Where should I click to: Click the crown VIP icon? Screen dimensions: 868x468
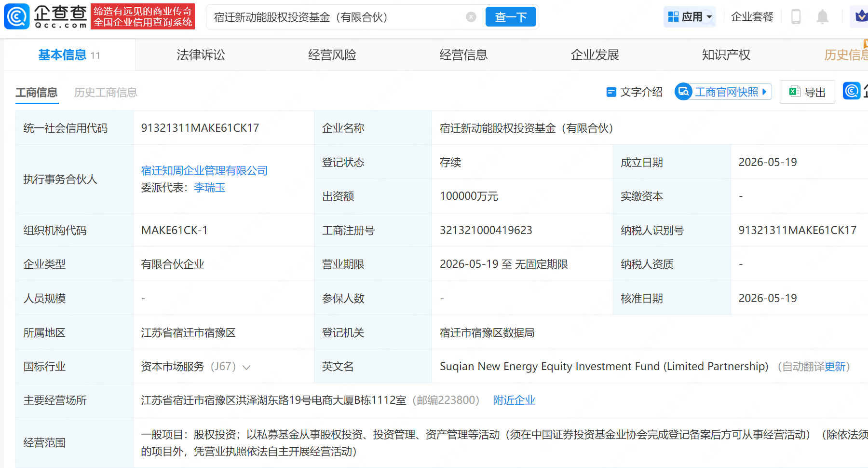pyautogui.click(x=861, y=16)
